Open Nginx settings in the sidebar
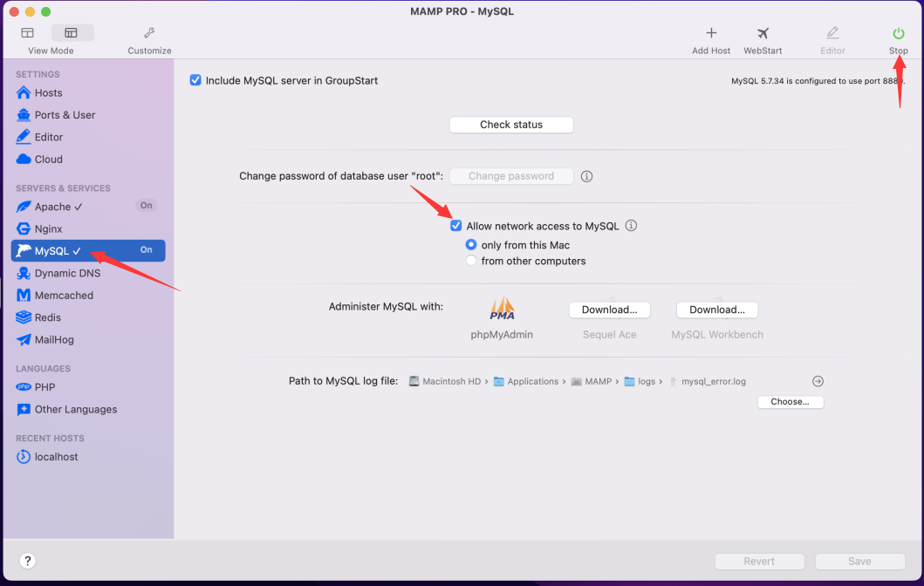 pyautogui.click(x=49, y=228)
